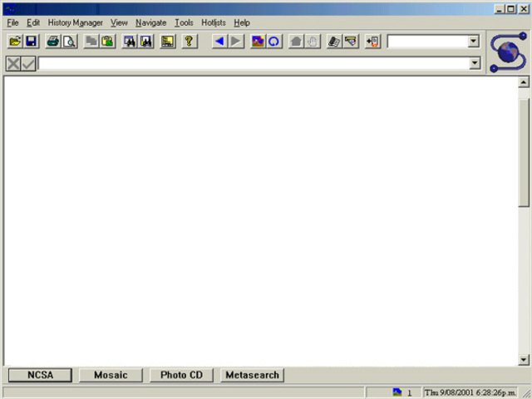Click the Print toolbar icon
Viewport: 532px width, 399px height.
[53, 42]
